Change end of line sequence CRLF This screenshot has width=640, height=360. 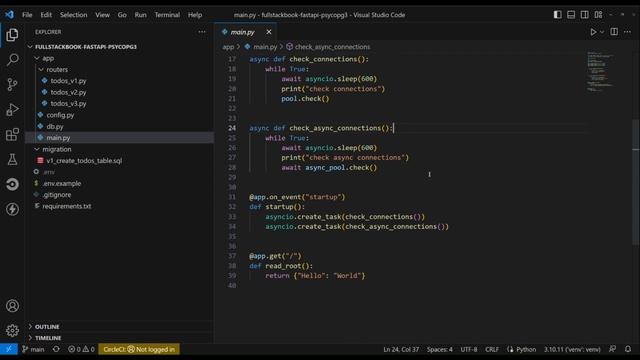pyautogui.click(x=492, y=349)
